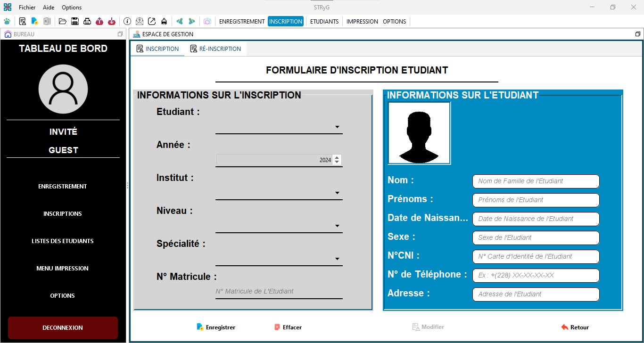Click the telephone number input field
644x343 pixels.
[536, 275]
